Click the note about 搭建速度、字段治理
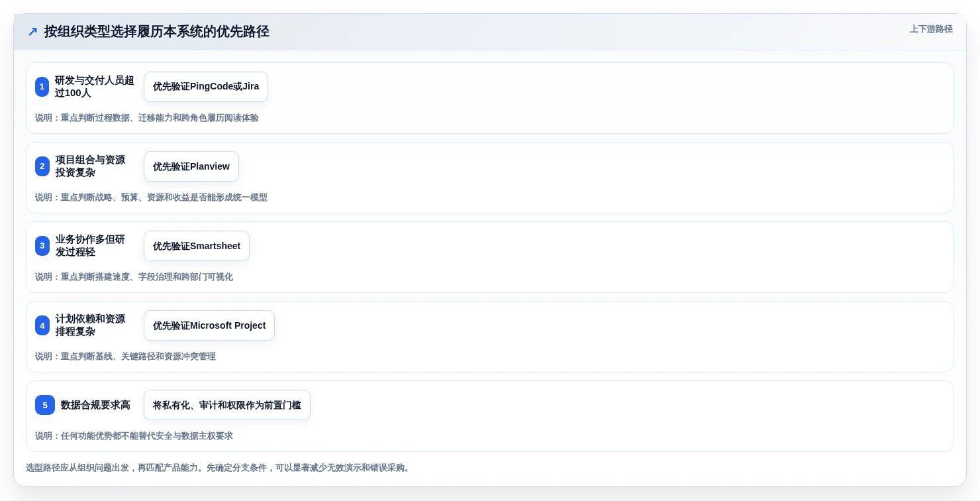This screenshot has height=501, width=980. (x=134, y=277)
